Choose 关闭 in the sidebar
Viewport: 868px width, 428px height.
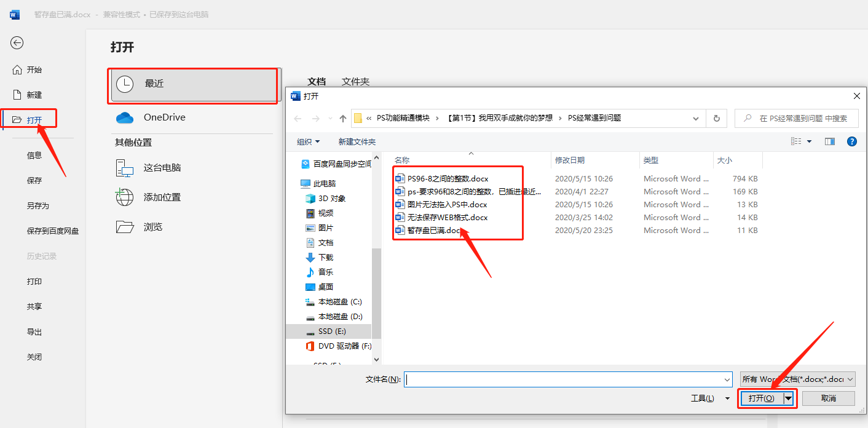pyautogui.click(x=34, y=357)
